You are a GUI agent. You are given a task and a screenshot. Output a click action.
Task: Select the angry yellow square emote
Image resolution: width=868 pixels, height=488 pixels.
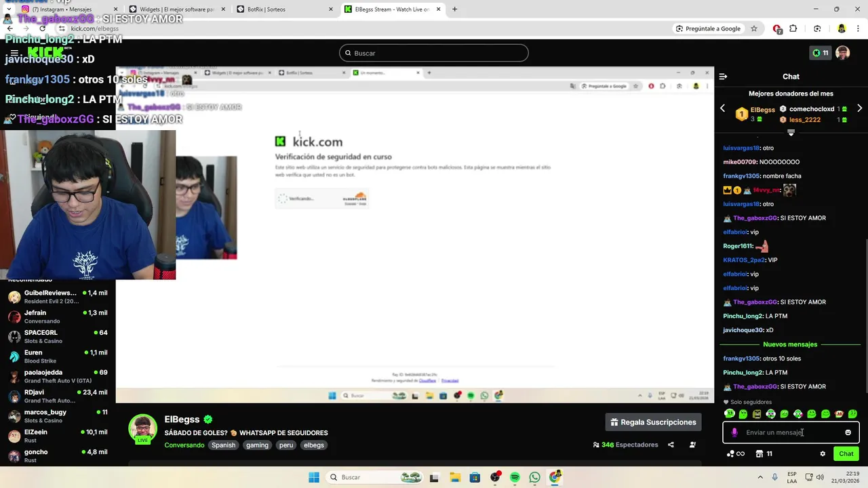tap(757, 413)
